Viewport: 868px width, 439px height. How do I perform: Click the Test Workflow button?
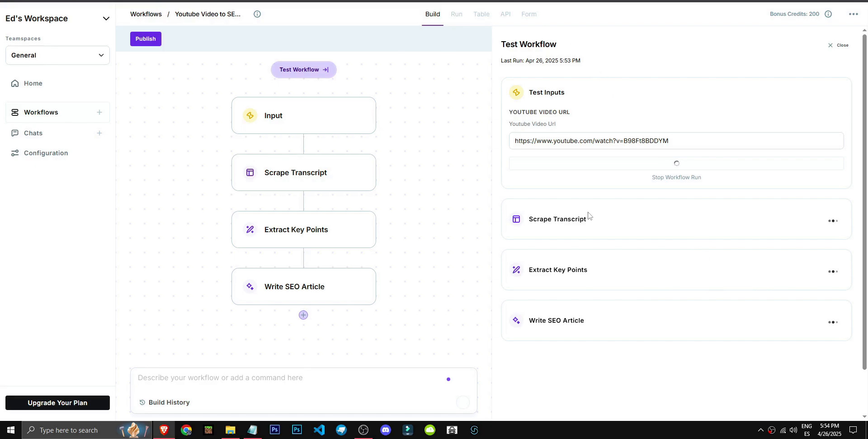(x=304, y=70)
